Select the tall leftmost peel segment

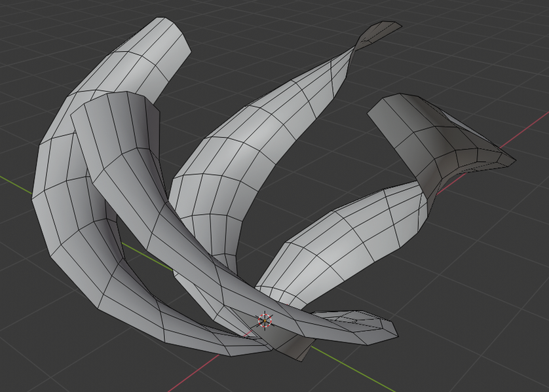[x=70, y=196]
